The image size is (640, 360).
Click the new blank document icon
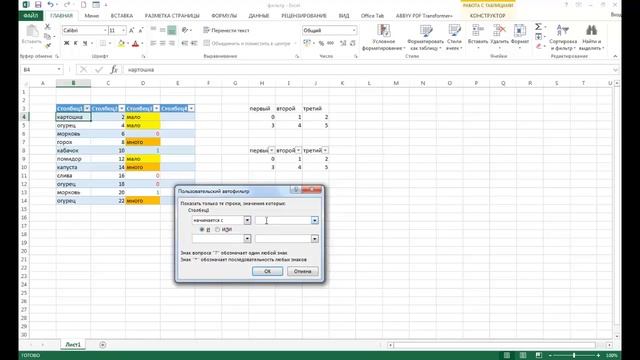click(x=83, y=5)
